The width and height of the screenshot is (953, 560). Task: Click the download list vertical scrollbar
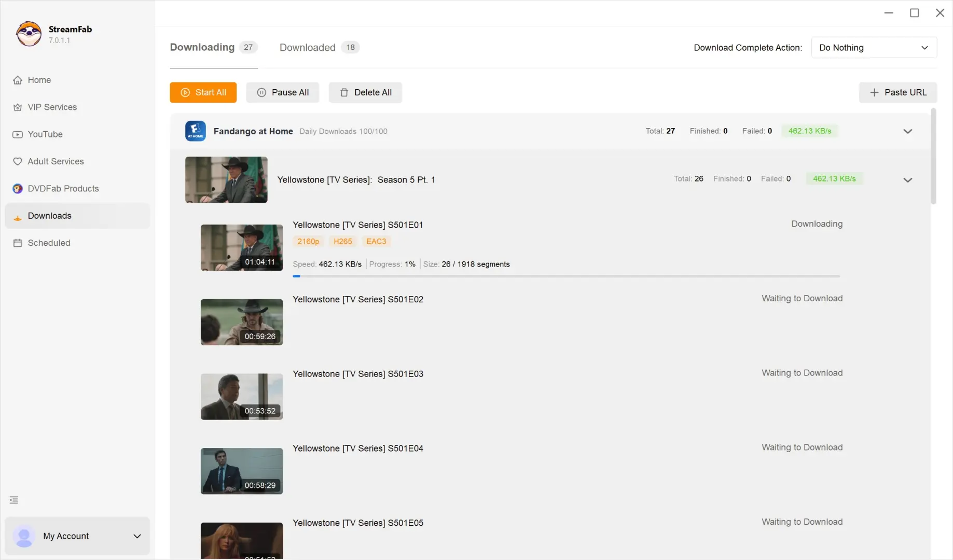pos(933,156)
